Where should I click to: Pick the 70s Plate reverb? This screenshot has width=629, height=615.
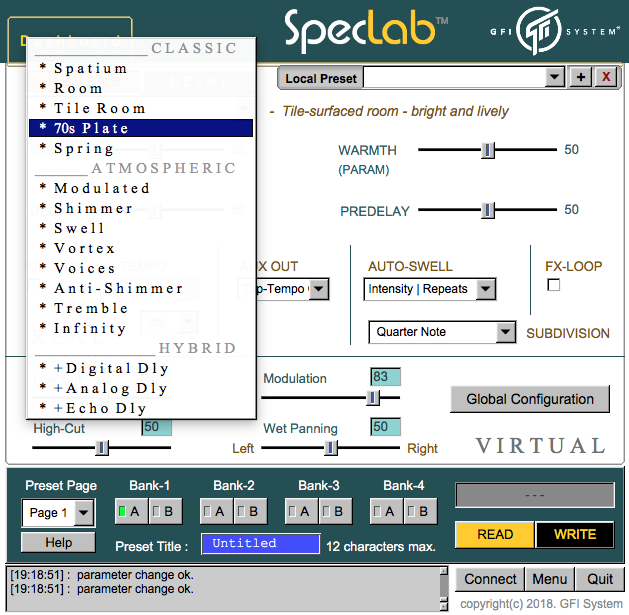pyautogui.click(x=141, y=128)
